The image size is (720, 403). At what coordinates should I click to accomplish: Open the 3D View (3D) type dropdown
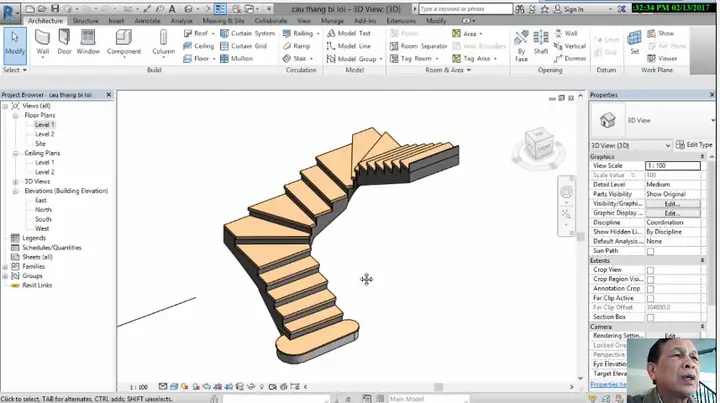(x=630, y=146)
